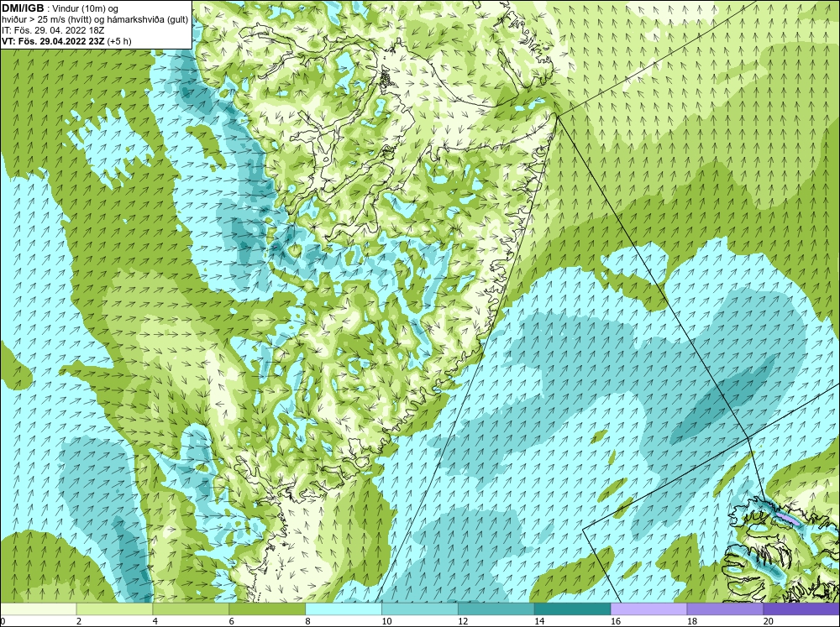Click the legend tick label '14'

coord(539,621)
